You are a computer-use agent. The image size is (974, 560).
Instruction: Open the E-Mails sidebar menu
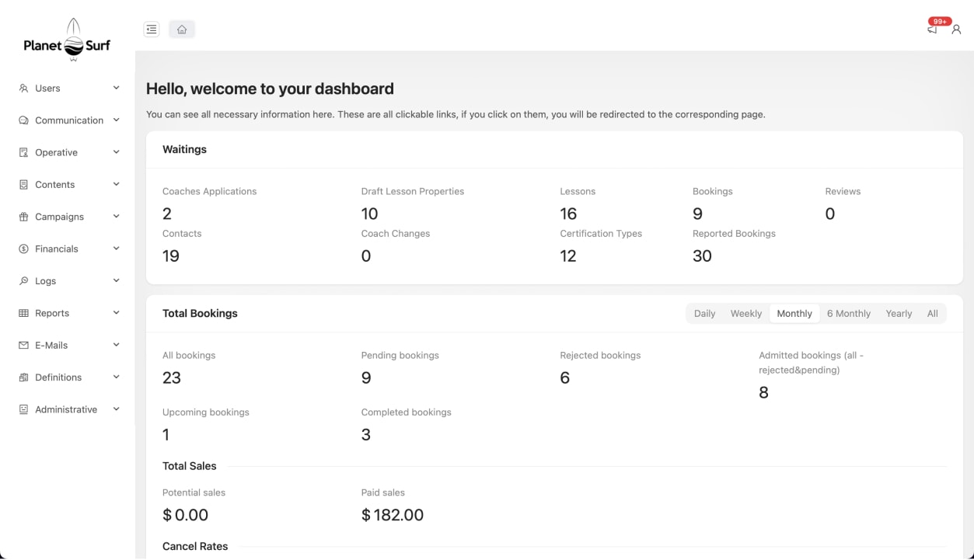click(x=51, y=346)
